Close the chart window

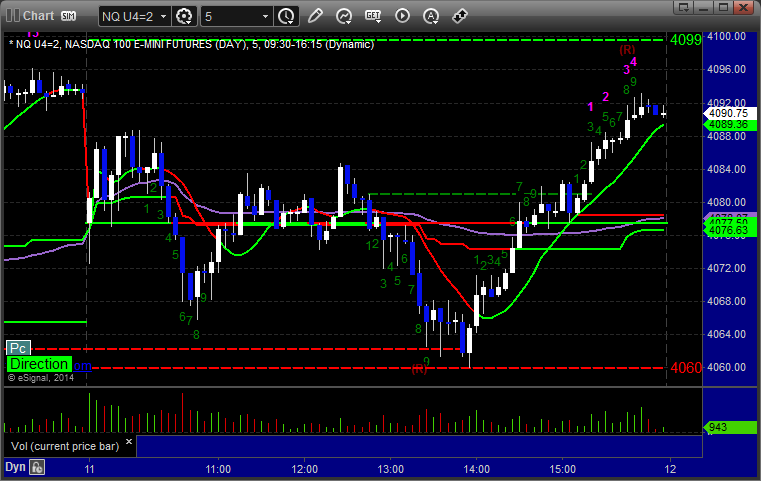tap(744, 7)
